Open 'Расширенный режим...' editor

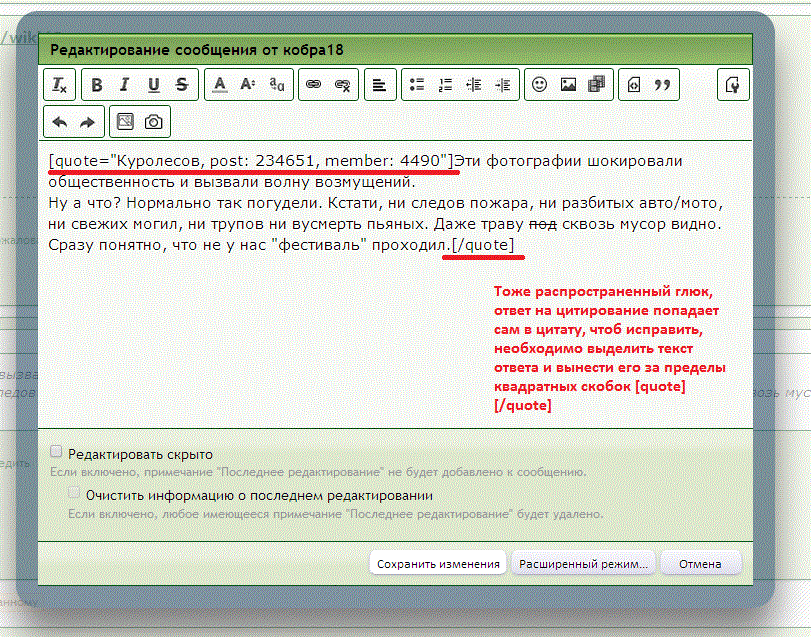click(x=583, y=564)
